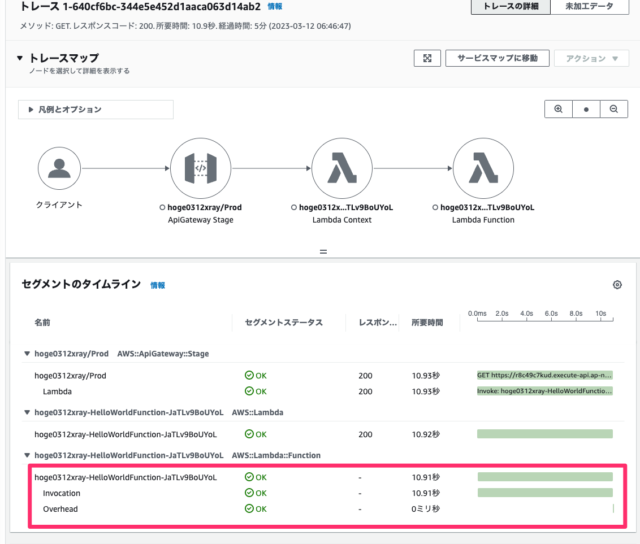Collapse the AWS::Lambda segment group
Image resolution: width=640 pixels, height=544 pixels.
[x=27, y=412]
